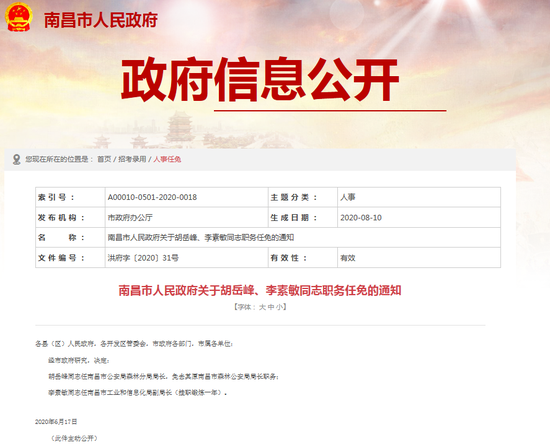
Task: Click the location pin breadcrumb icon
Action: [x=16, y=160]
